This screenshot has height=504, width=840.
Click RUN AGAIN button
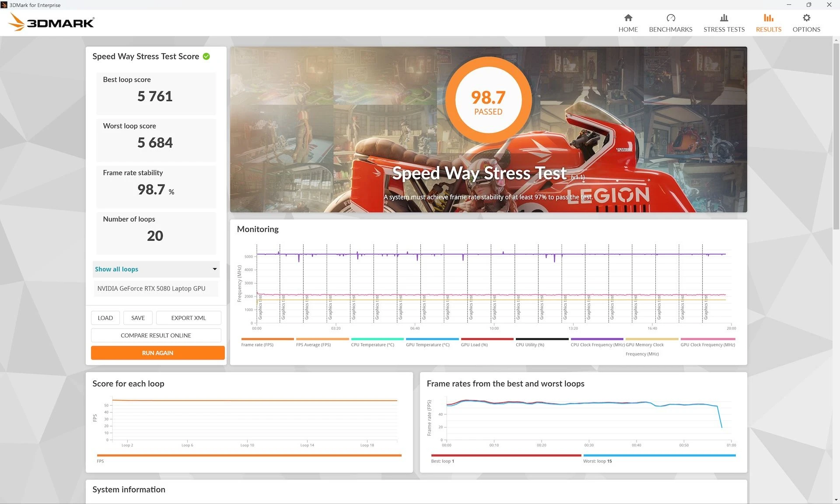pyautogui.click(x=158, y=353)
